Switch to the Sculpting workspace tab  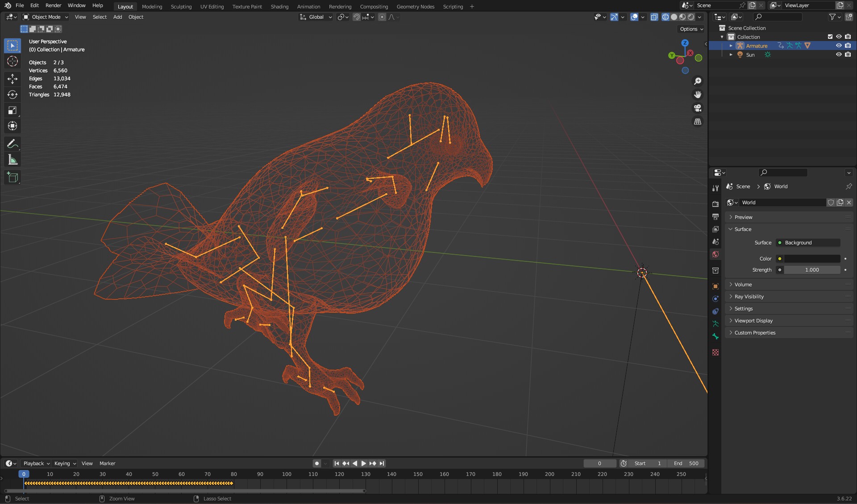click(x=181, y=7)
